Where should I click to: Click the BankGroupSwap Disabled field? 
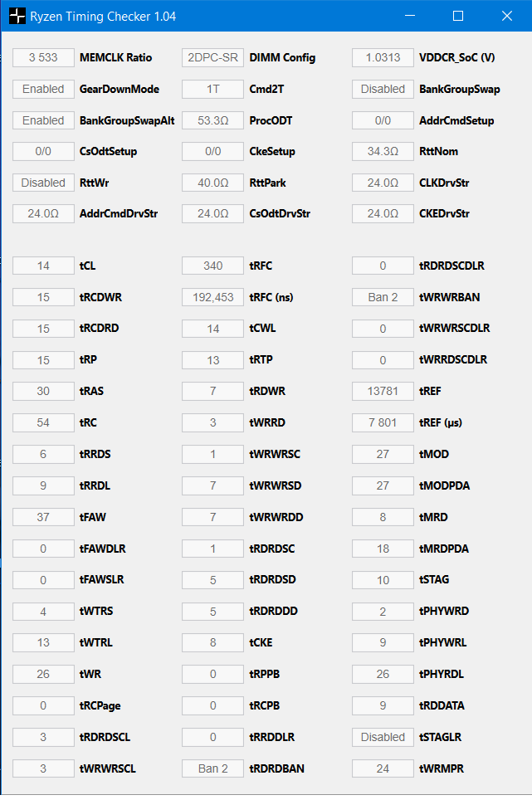pos(383,90)
